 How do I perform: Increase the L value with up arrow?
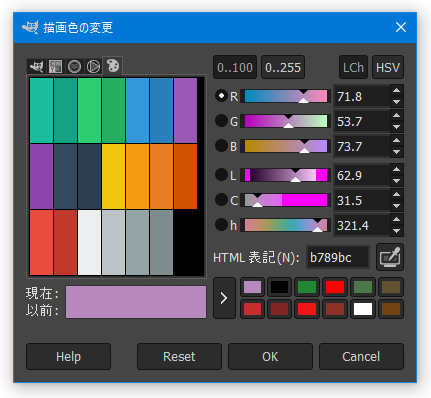click(x=396, y=169)
